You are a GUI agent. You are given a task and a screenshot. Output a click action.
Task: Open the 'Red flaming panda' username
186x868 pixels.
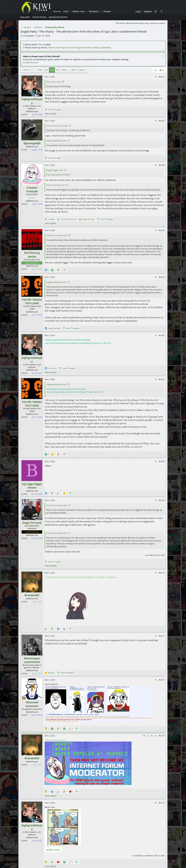pos(32,254)
